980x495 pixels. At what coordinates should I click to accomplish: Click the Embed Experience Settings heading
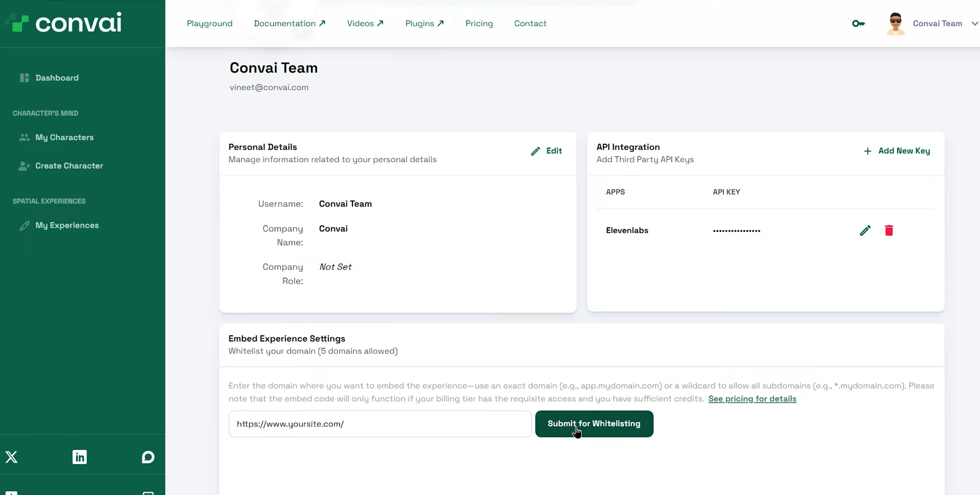[x=287, y=338]
